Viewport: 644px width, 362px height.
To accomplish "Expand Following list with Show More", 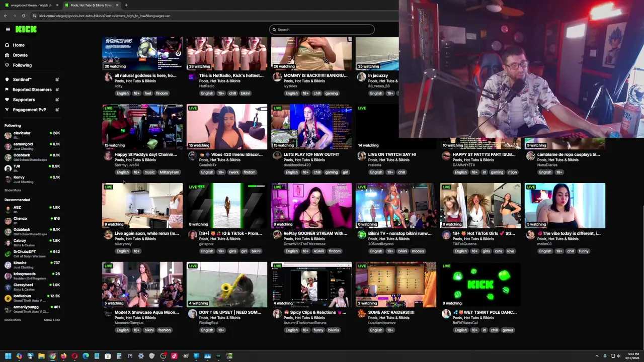I will pos(13,190).
